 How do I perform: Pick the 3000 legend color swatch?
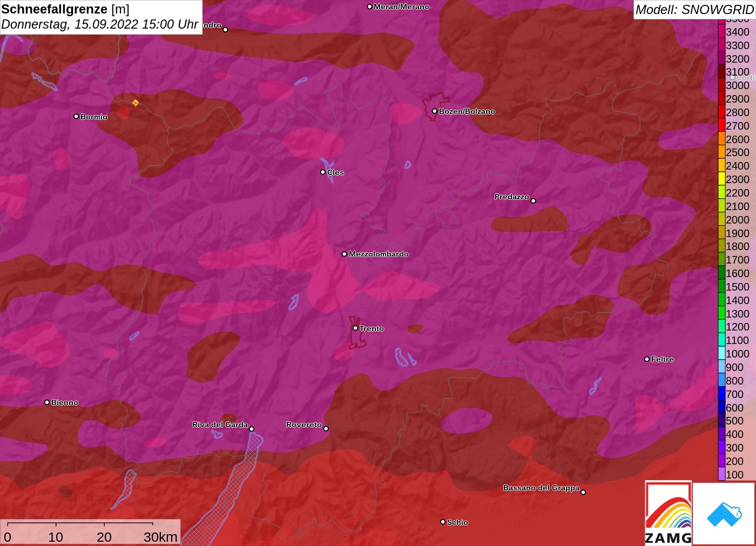pyautogui.click(x=721, y=85)
